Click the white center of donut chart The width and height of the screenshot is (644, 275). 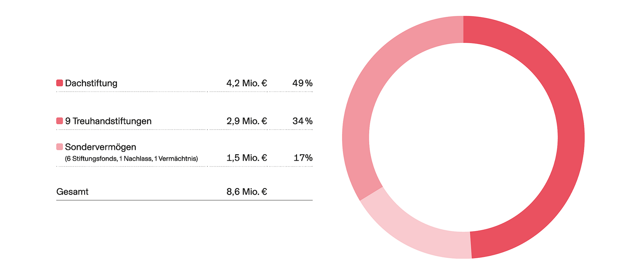click(464, 137)
